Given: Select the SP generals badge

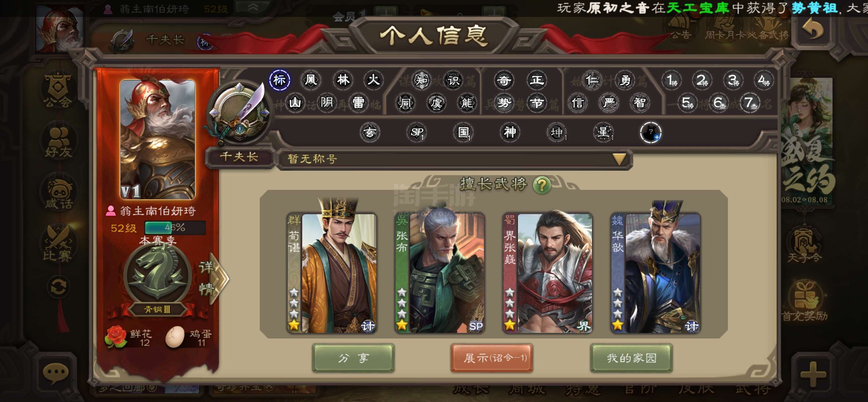Looking at the screenshot, I should (417, 132).
